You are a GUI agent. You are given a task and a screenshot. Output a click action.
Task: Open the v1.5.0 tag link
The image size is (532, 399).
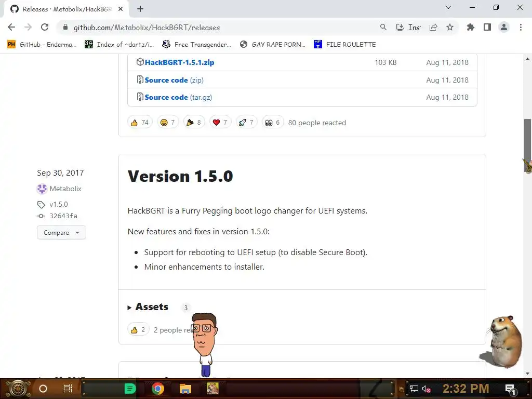[x=59, y=204]
